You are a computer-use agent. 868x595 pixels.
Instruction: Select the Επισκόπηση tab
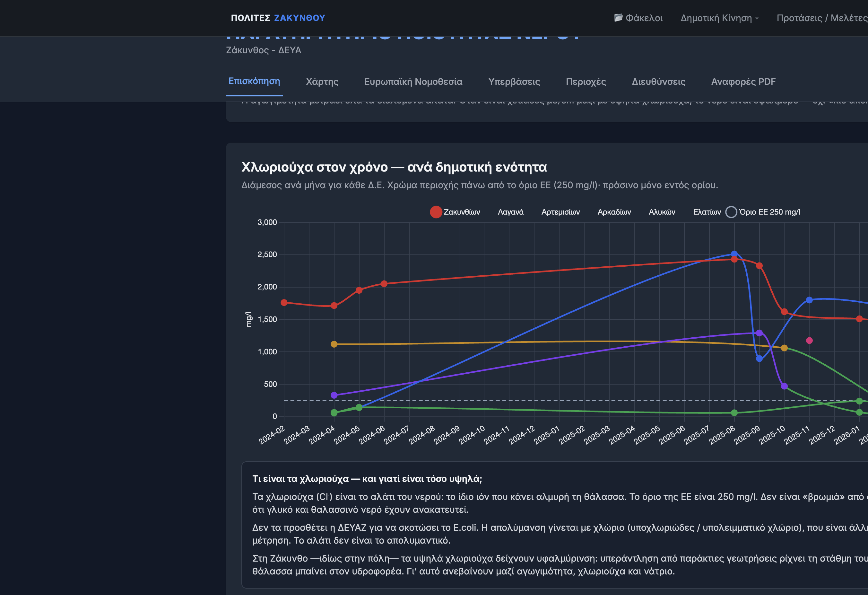[254, 81]
